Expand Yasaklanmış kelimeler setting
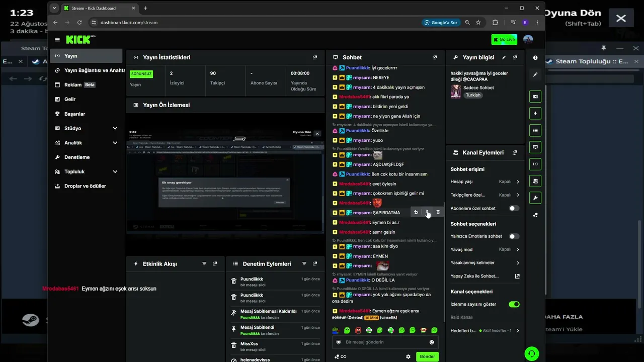This screenshot has height=362, width=644. [x=485, y=263]
